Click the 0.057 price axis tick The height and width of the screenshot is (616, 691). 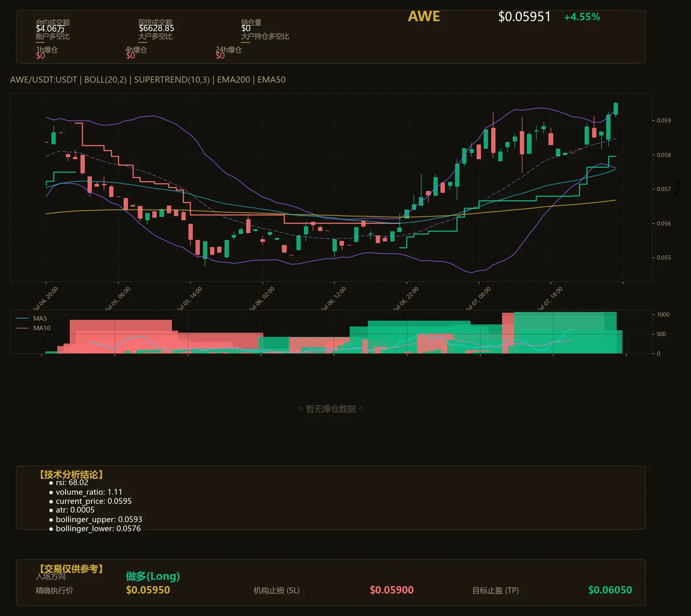(x=664, y=189)
